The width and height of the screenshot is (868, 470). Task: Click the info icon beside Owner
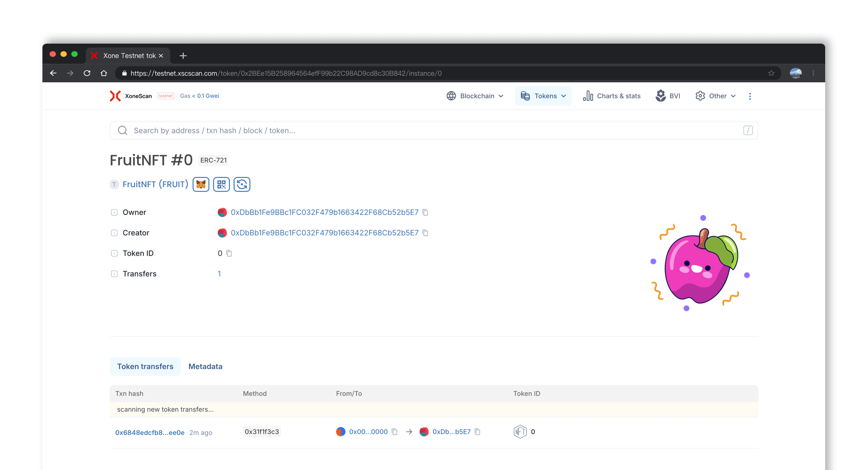point(114,212)
